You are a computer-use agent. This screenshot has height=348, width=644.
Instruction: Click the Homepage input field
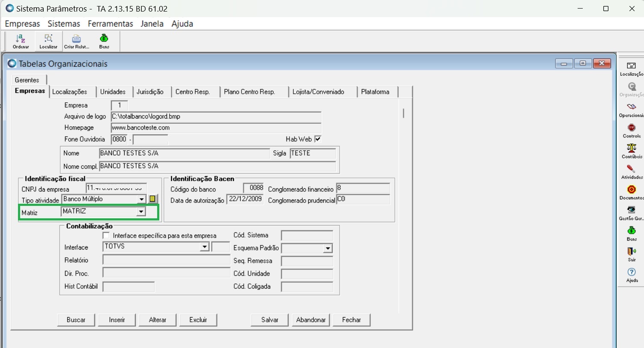point(216,128)
